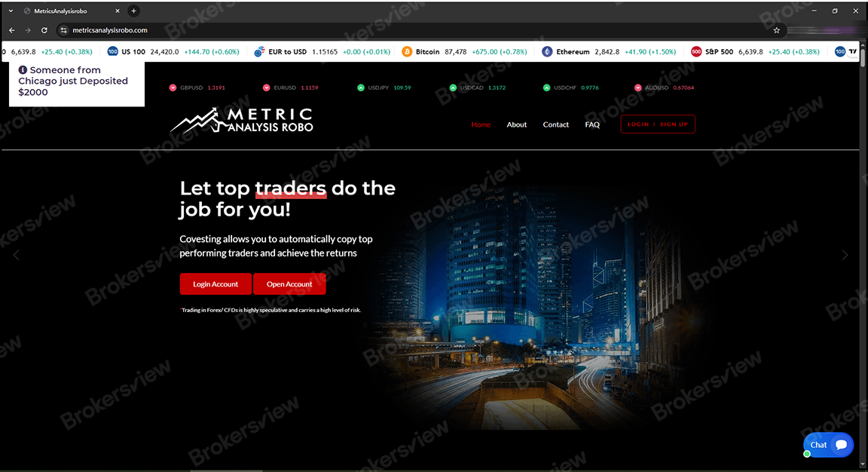The image size is (868, 472).
Task: Click the US 100 ticker label
Action: pyautogui.click(x=133, y=51)
